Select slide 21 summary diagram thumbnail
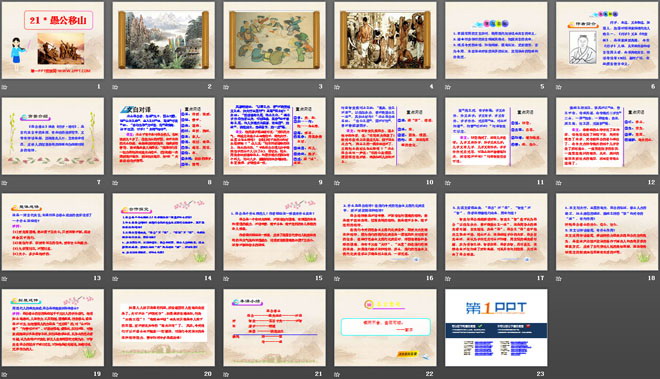This screenshot has width=660, height=379. pos(274,327)
